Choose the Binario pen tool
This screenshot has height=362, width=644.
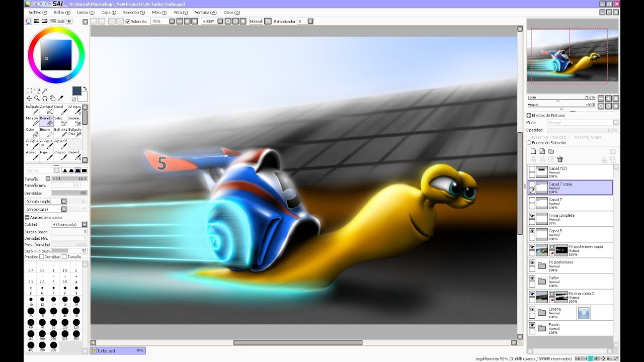tap(46, 132)
